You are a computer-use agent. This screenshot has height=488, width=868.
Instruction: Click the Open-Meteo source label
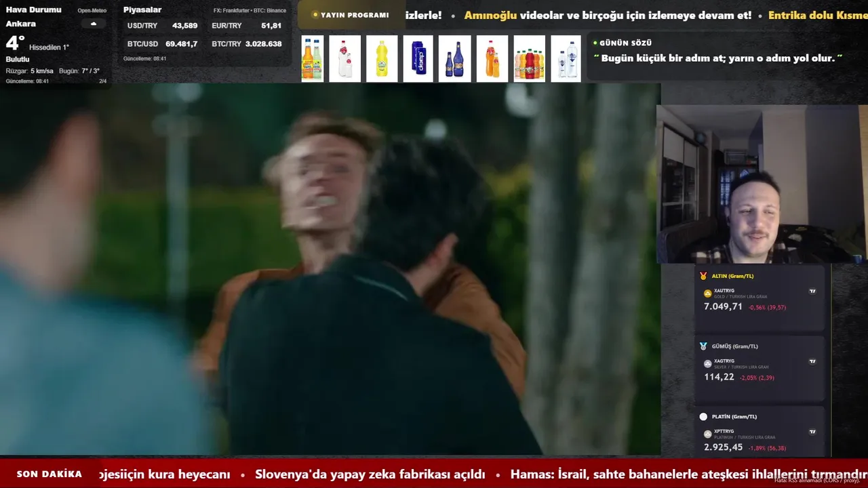93,11
